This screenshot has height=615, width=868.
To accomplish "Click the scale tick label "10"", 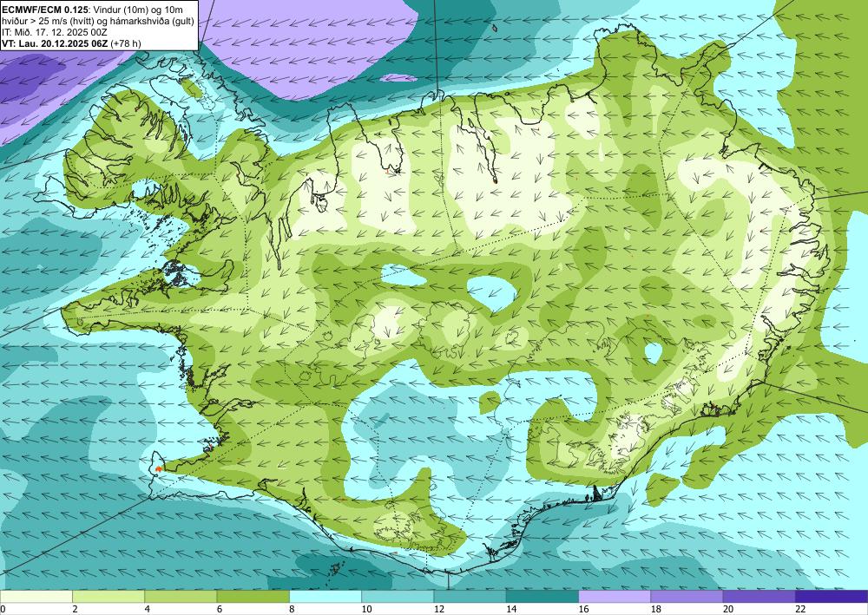I will (366, 609).
